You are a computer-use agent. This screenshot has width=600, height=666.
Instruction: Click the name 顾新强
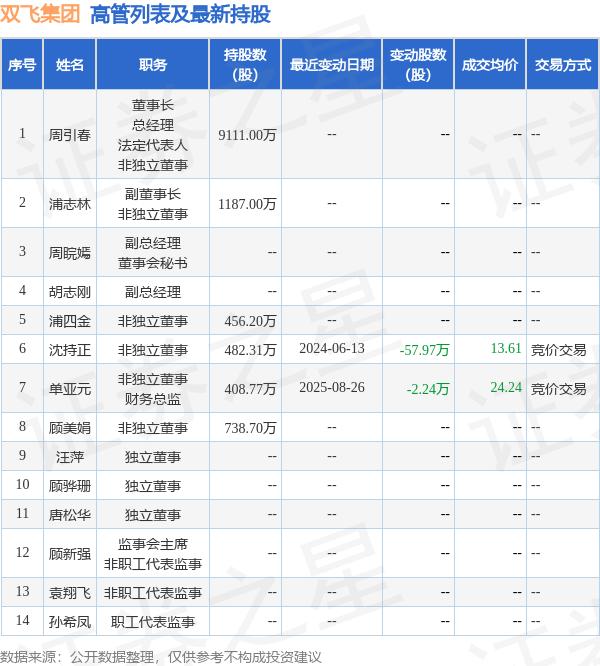click(70, 554)
